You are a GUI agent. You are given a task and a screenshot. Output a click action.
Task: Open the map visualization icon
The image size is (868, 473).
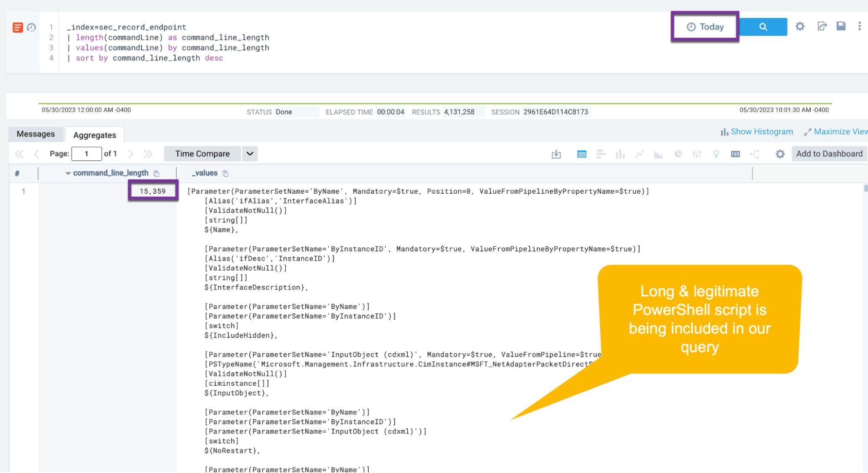pos(716,154)
